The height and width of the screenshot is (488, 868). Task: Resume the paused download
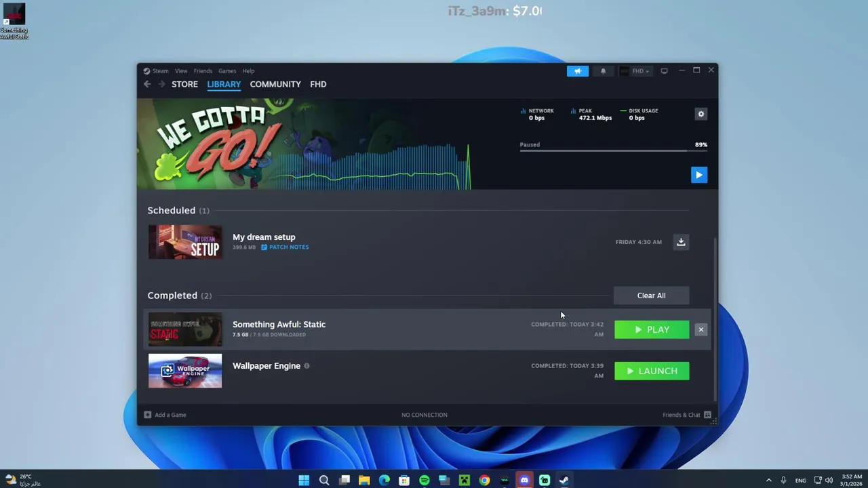699,175
